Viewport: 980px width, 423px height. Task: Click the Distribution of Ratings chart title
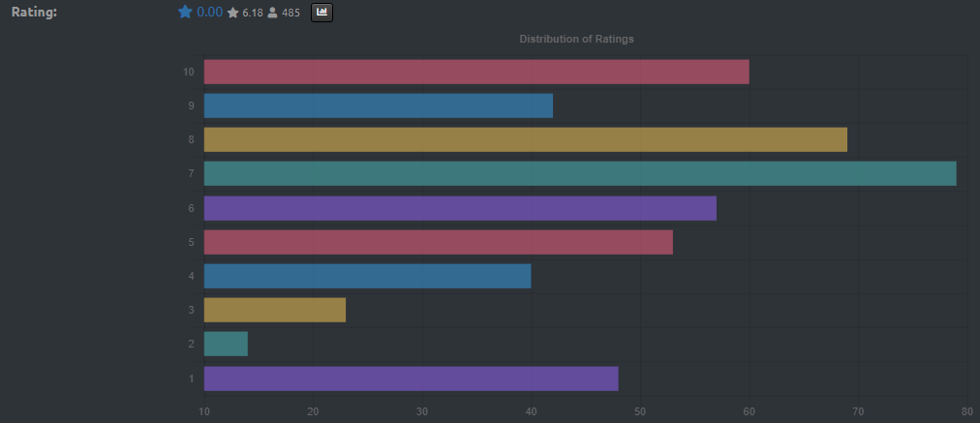point(576,39)
